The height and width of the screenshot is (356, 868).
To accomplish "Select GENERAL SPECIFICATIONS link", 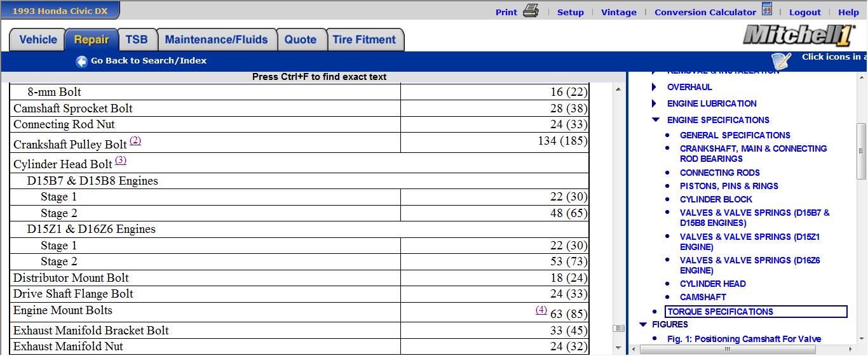I will tap(735, 135).
